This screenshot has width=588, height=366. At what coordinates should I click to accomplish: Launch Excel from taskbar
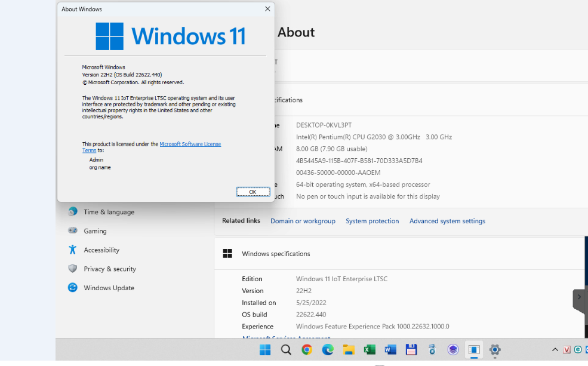point(370,350)
